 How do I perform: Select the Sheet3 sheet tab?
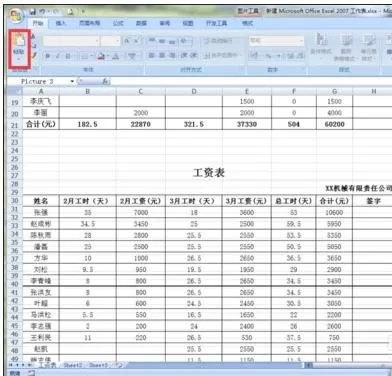[99, 365]
